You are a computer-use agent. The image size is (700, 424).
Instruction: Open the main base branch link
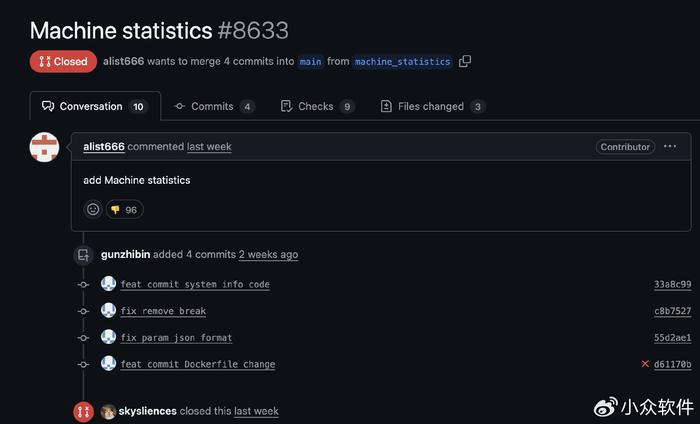pos(310,62)
